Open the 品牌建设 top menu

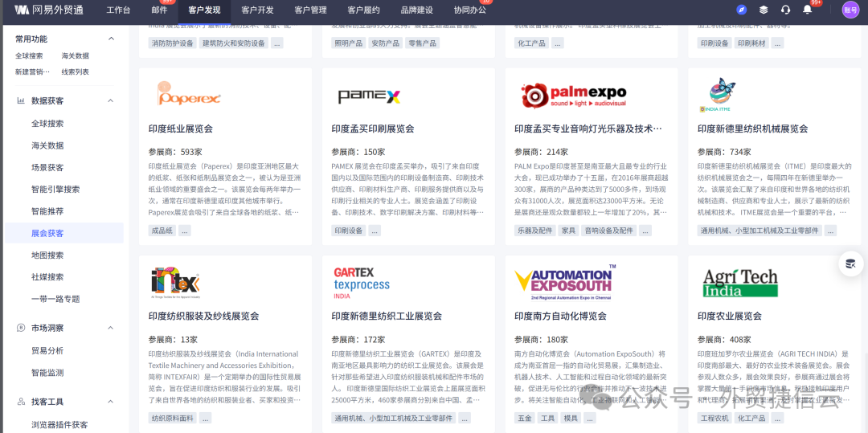click(417, 10)
